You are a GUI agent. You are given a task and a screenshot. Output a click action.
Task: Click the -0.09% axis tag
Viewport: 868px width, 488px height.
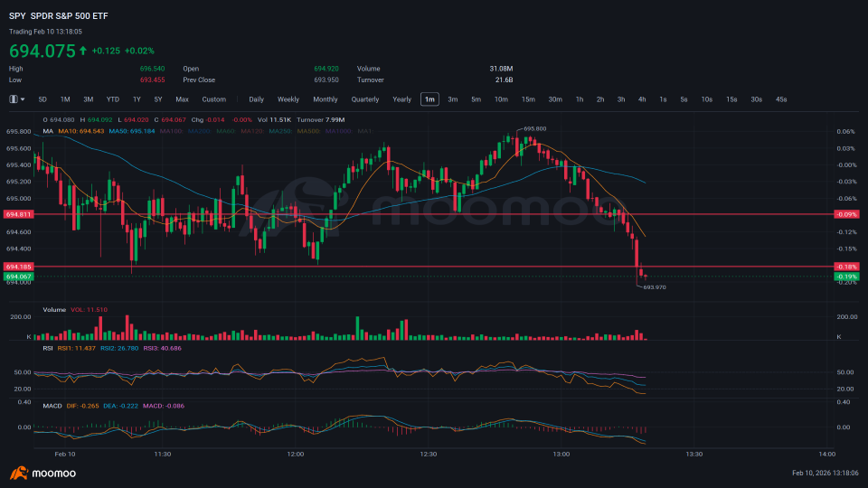pos(846,214)
